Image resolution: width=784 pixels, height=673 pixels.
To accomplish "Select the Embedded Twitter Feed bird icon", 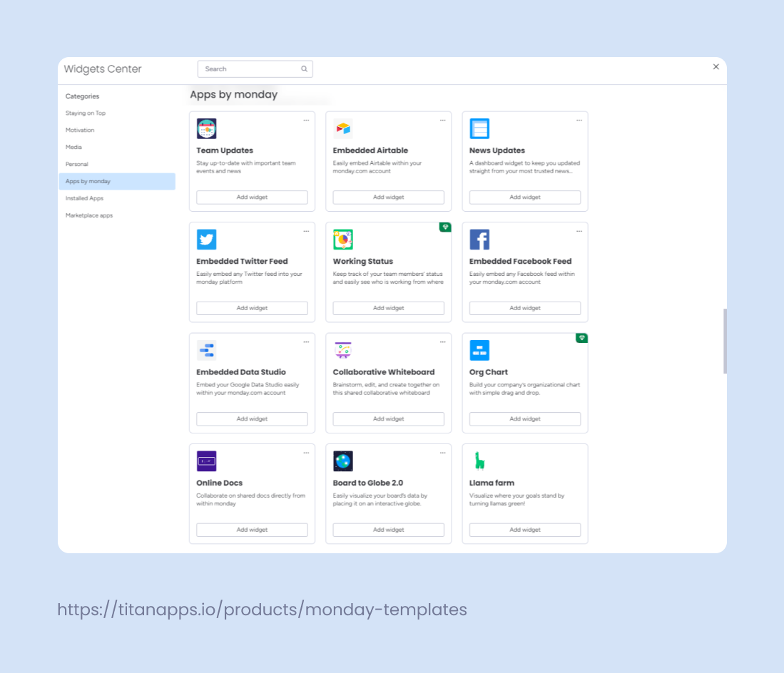I will coord(206,240).
